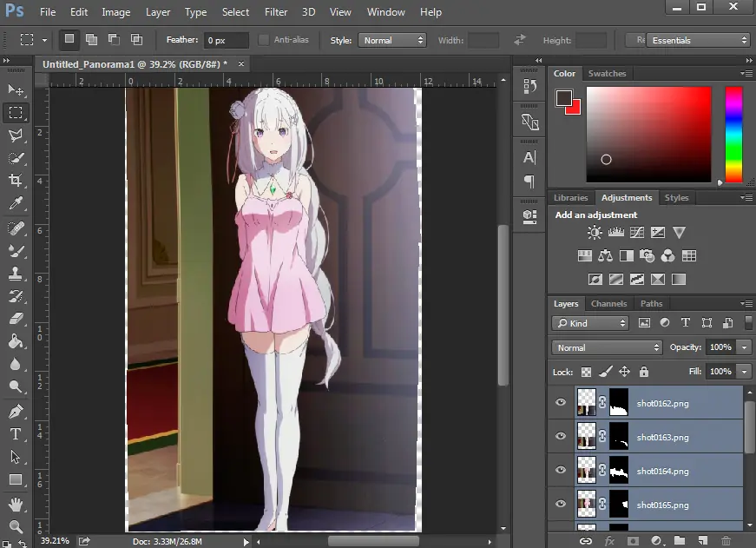Screen dimensions: 756x548
Task: Click the foreground color swatch
Action: pos(563,98)
